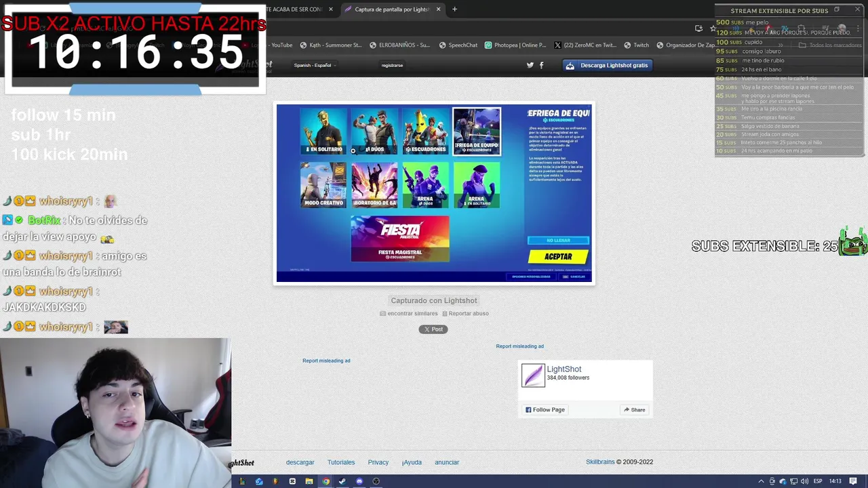868x488 pixels.
Task: Close the Captura de pantalla por Lightshot tab
Action: [438, 9]
